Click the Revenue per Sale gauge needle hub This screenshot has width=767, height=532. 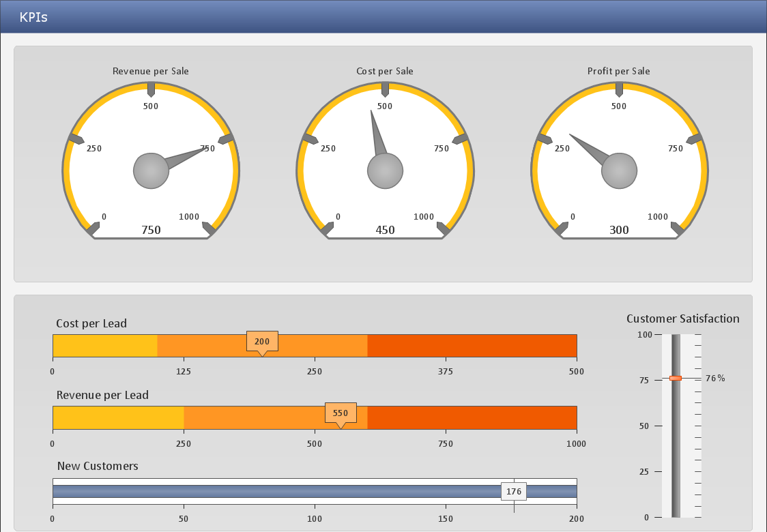[x=151, y=171]
